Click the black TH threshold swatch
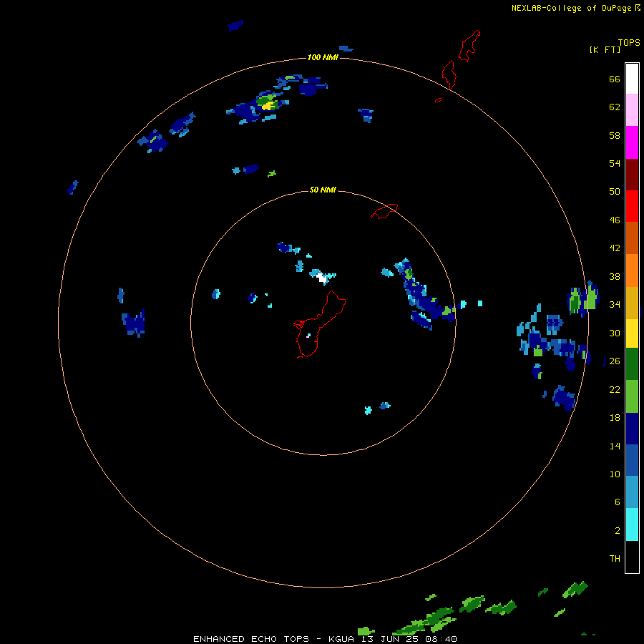 pyautogui.click(x=632, y=557)
